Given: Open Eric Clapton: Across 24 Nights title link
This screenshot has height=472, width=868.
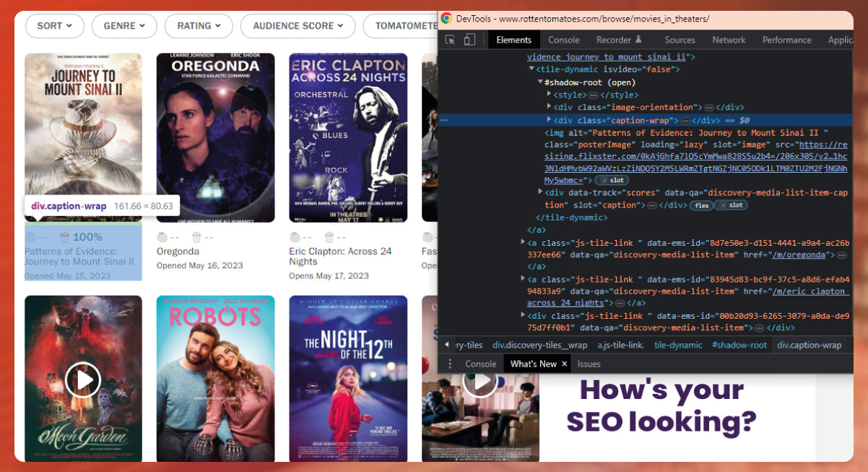Looking at the screenshot, I should 340,257.
